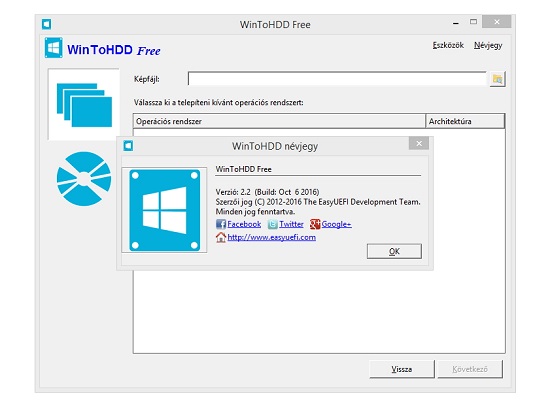Click the Facebook icon in about dialog

pyautogui.click(x=221, y=224)
